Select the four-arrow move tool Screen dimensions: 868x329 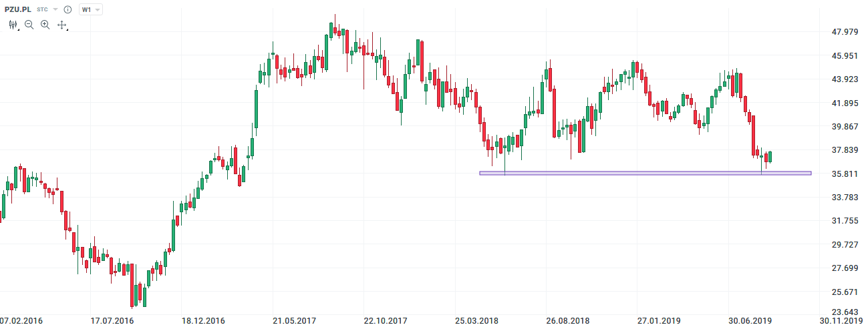[x=62, y=25]
